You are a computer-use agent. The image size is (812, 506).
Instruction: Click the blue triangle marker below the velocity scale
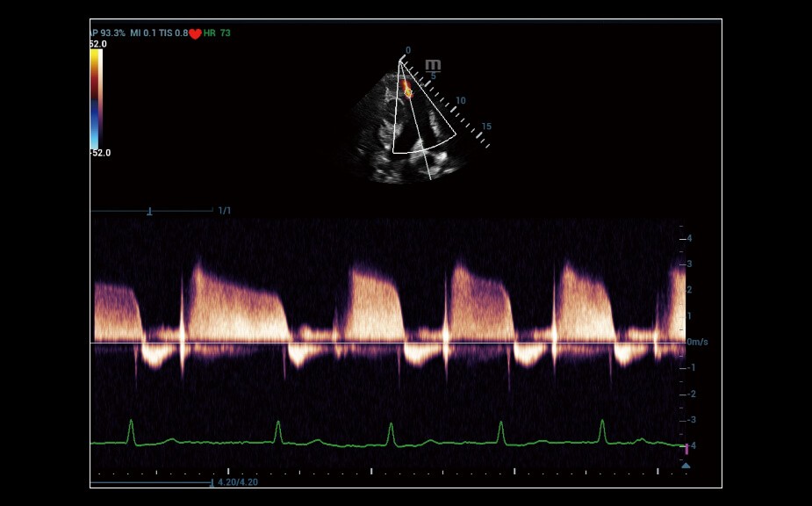pos(686,466)
